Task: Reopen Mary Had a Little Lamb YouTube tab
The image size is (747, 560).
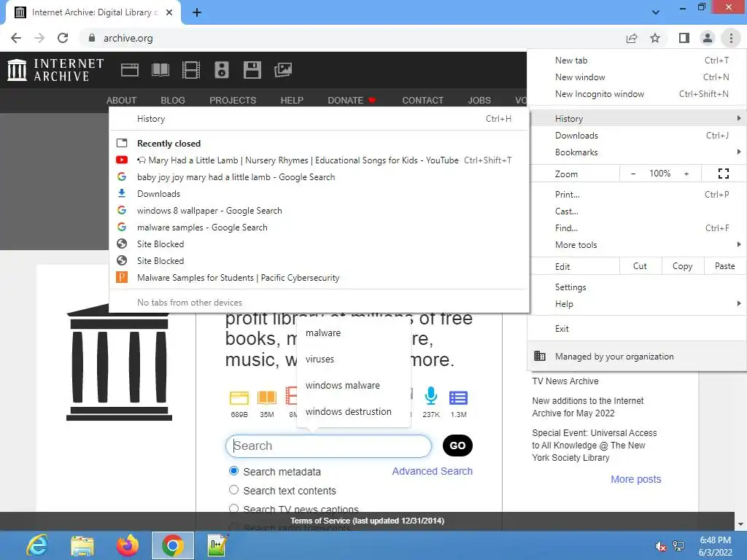Action: tap(320, 160)
